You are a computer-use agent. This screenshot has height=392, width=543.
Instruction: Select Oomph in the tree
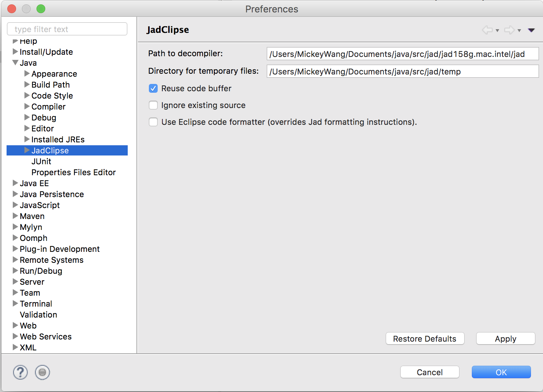tap(34, 238)
